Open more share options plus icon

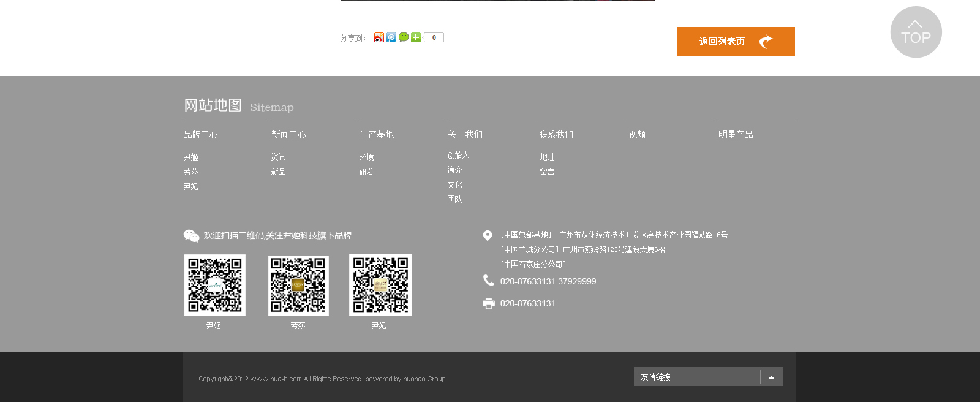416,37
